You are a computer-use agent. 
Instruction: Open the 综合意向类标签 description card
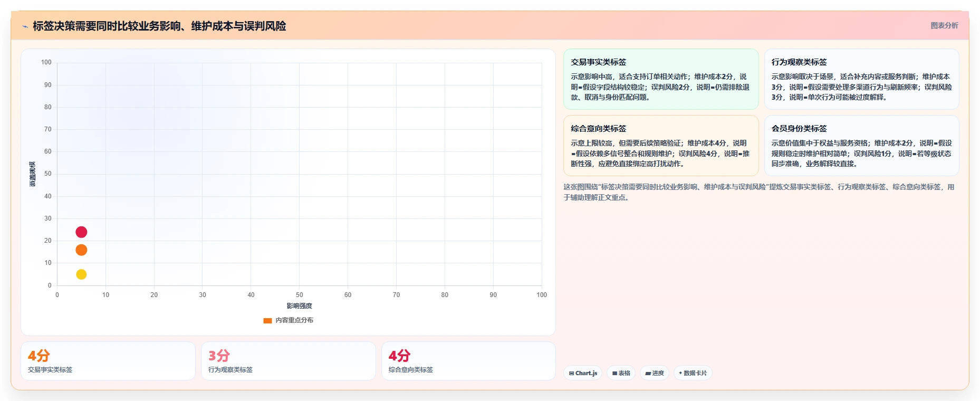(661, 146)
